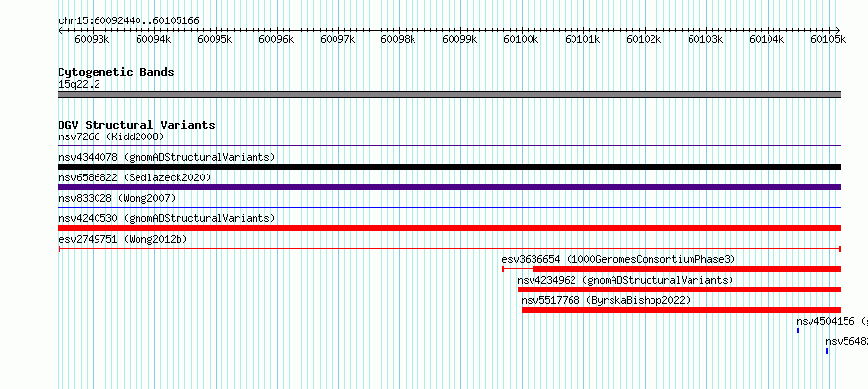Click the 60105k ruler position

click(828, 39)
